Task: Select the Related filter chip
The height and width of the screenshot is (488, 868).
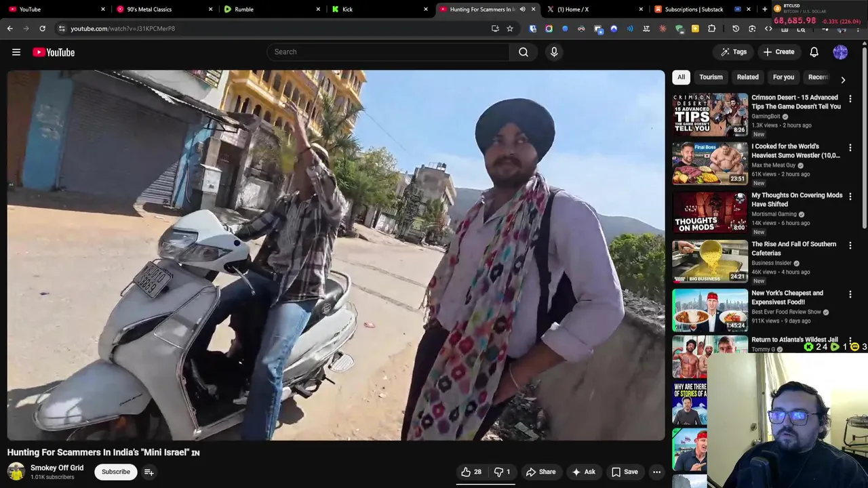Action: coord(747,77)
